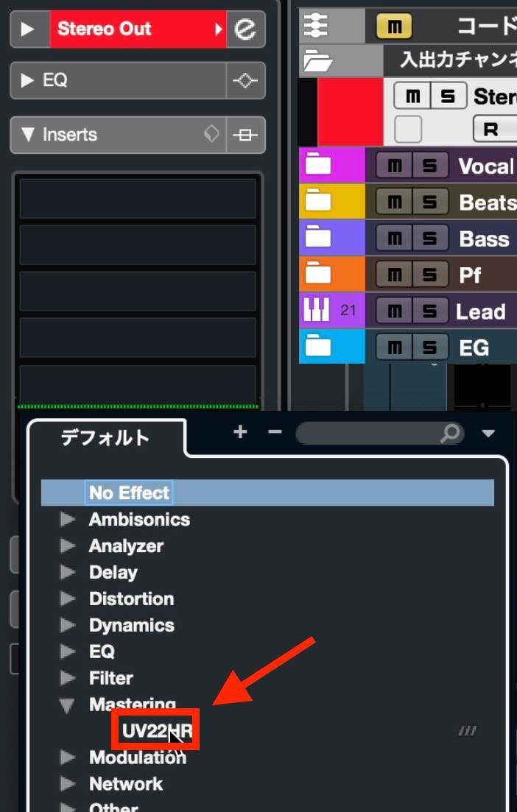Click the EG folder track icon
517x812 pixels.
pos(317,346)
